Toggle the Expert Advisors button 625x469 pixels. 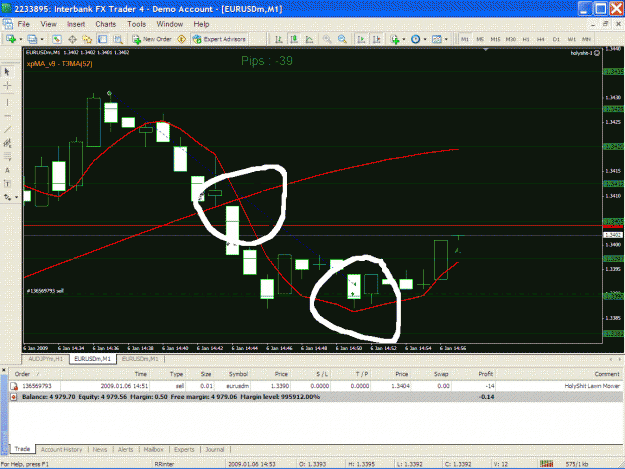click(x=219, y=39)
